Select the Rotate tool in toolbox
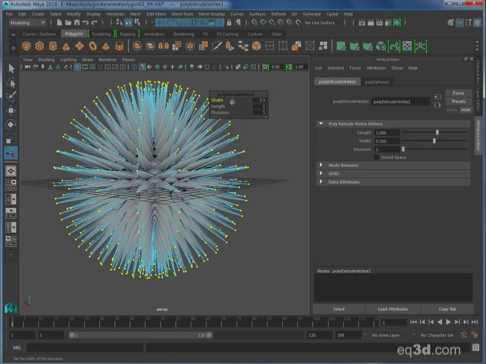Screen dimensions: 486x364 coord(11,124)
